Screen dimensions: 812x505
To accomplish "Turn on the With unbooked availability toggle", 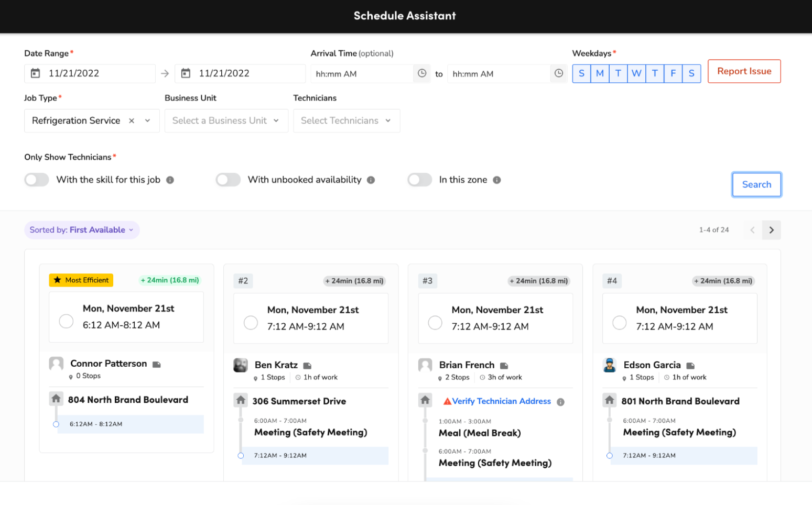I will pyautogui.click(x=228, y=180).
